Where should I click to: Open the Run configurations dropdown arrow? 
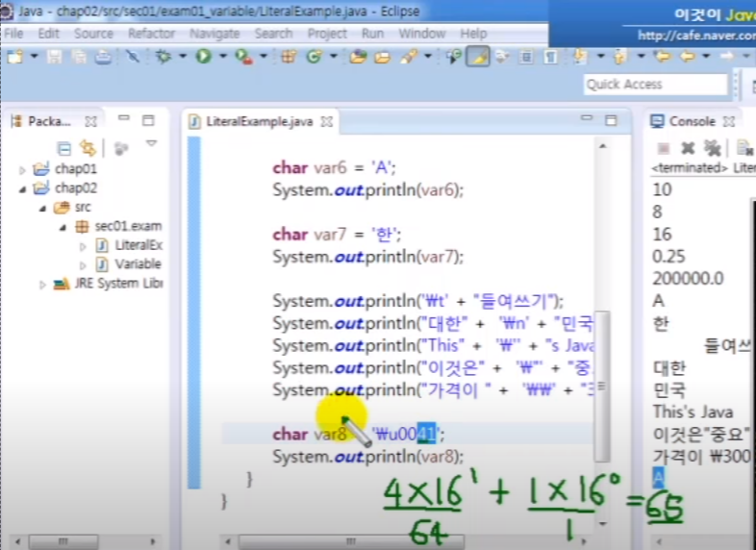223,57
